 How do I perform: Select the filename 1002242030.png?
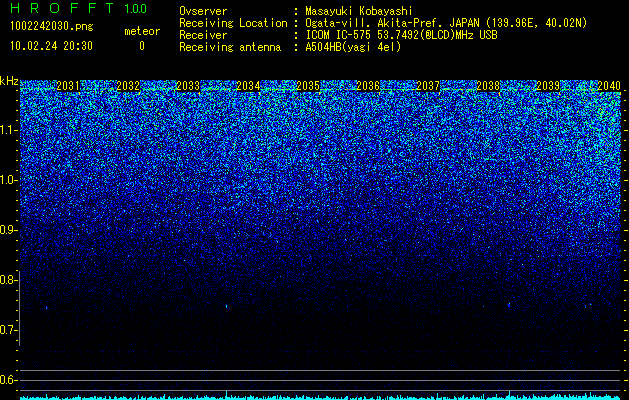tap(52, 27)
